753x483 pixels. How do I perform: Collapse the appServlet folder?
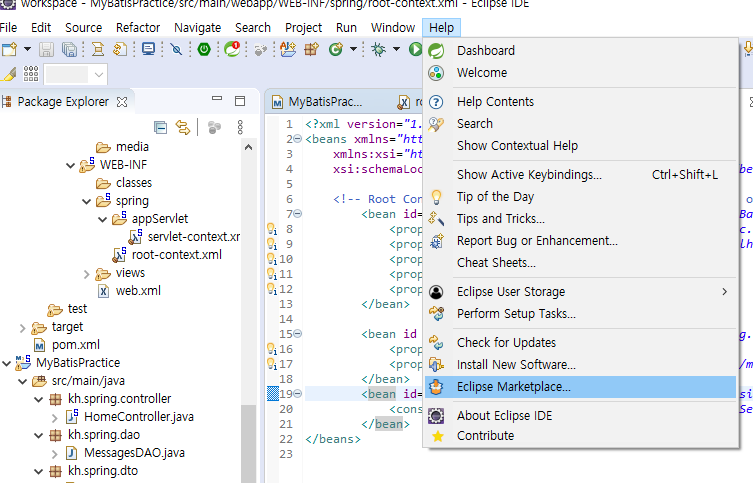point(102,220)
